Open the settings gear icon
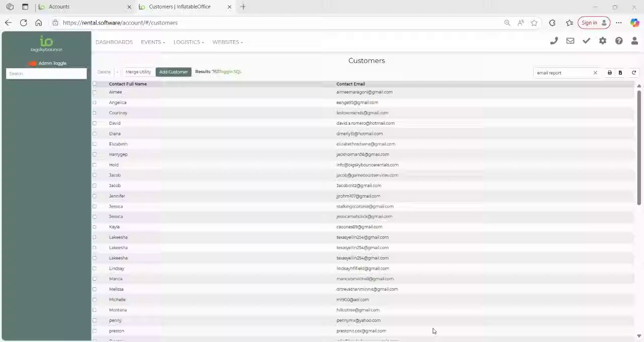 pos(603,41)
